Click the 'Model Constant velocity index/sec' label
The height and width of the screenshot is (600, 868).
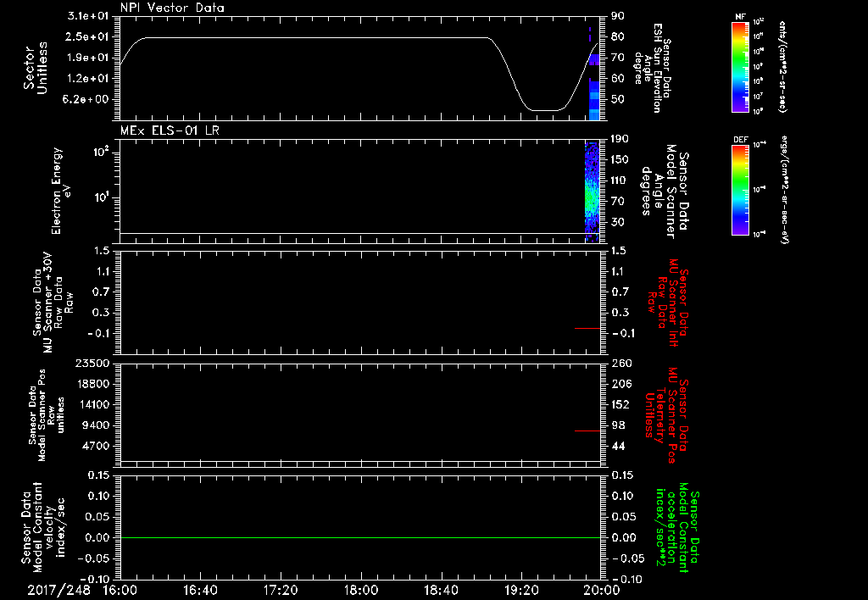tap(43, 527)
